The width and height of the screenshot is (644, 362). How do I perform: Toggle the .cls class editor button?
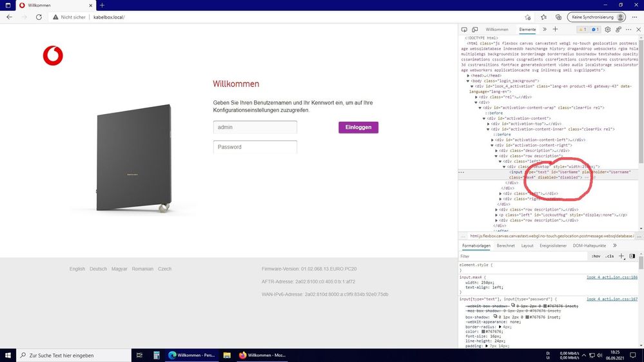(610, 256)
